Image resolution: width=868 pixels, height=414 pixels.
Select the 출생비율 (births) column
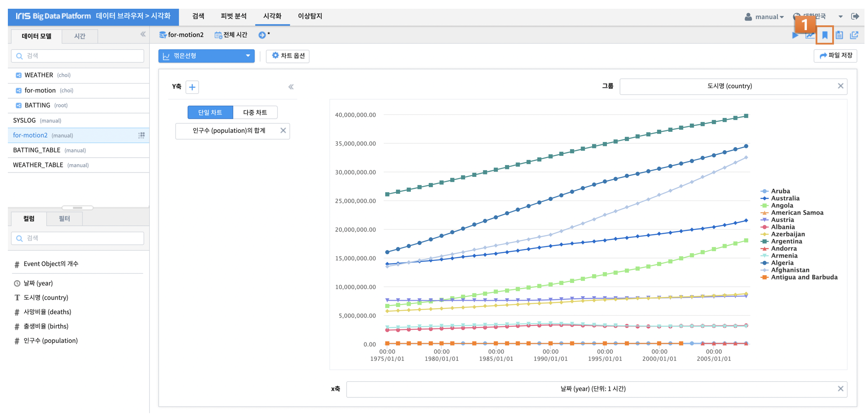46,326
